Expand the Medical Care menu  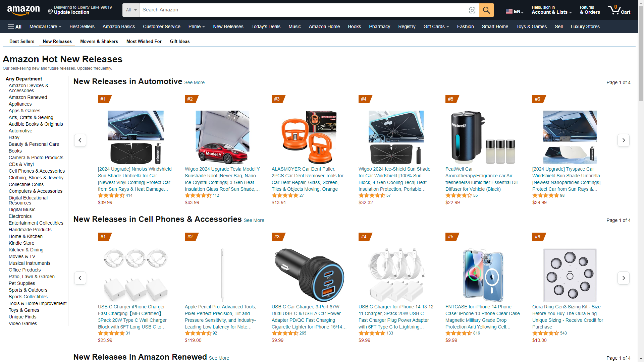click(x=45, y=26)
